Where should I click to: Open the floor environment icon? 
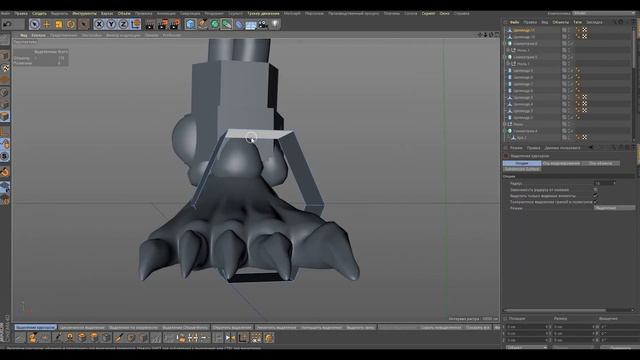(251, 24)
